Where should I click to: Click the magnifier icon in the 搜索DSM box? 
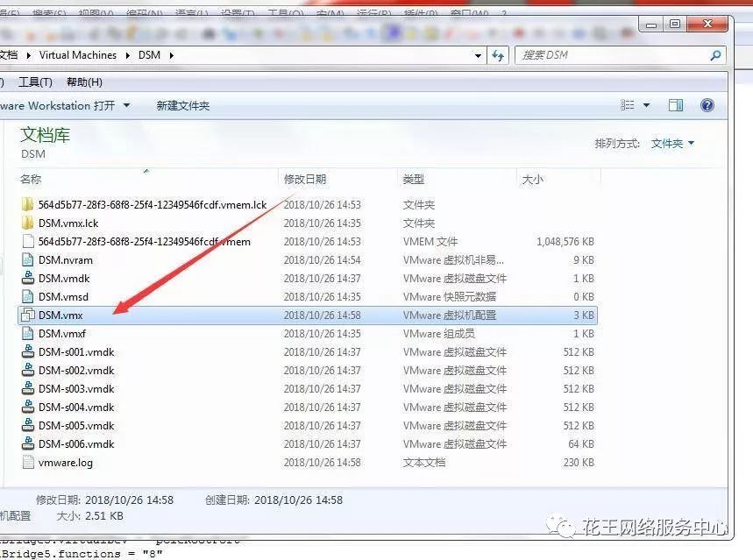pyautogui.click(x=715, y=54)
